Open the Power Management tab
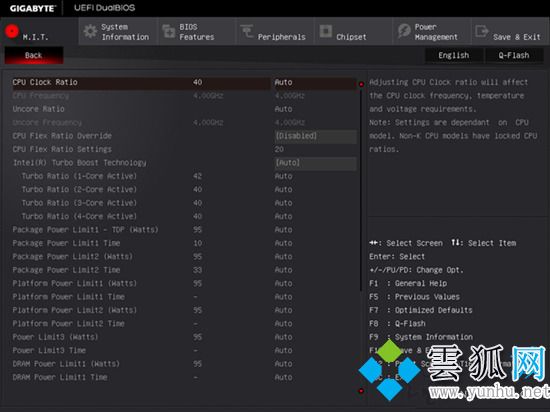Viewport: 550px width, 412px height. point(432,32)
